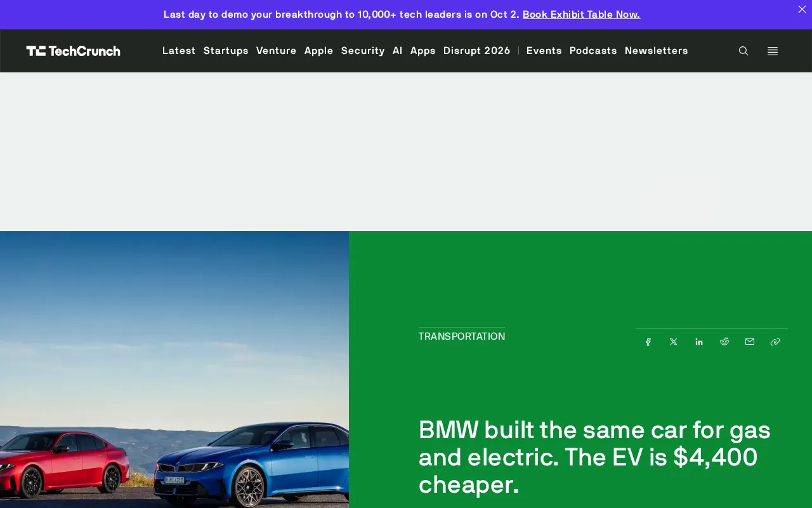The image size is (812, 508).
Task: Open Newsletters nav item
Action: [657, 51]
